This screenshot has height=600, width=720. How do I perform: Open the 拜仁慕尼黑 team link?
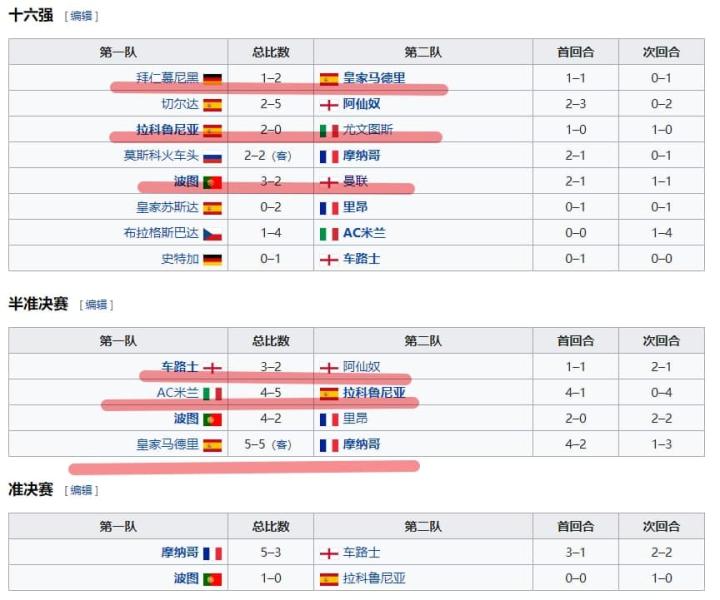168,78
